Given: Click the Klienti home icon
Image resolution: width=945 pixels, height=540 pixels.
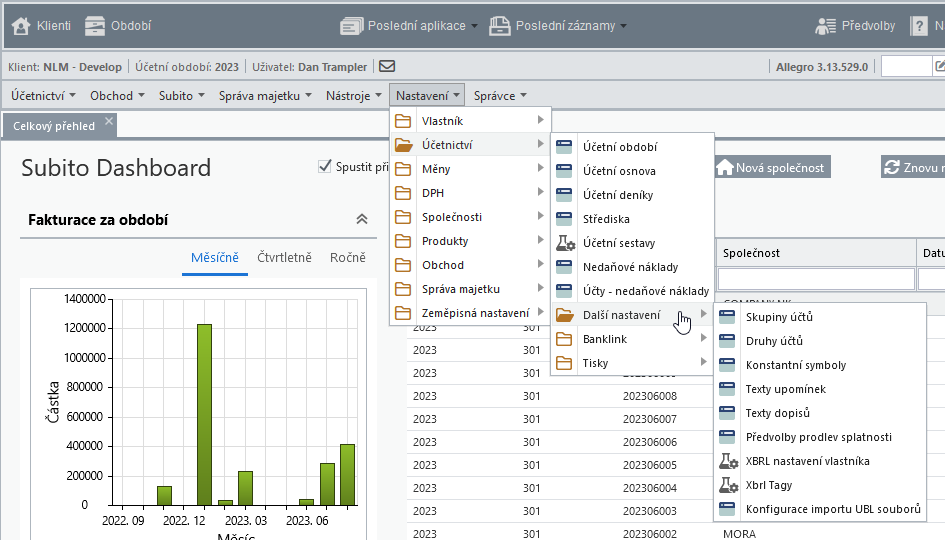Looking at the screenshot, I should coord(21,26).
